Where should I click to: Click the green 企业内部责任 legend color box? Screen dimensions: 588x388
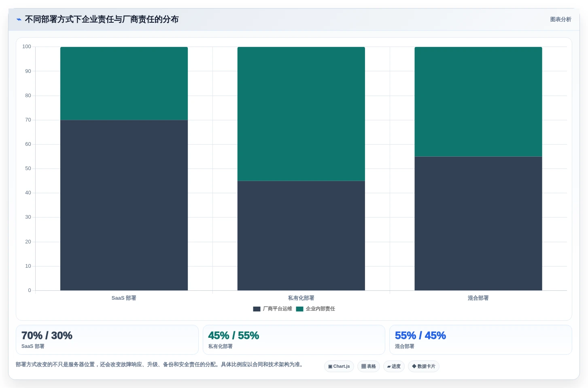tap(299, 309)
